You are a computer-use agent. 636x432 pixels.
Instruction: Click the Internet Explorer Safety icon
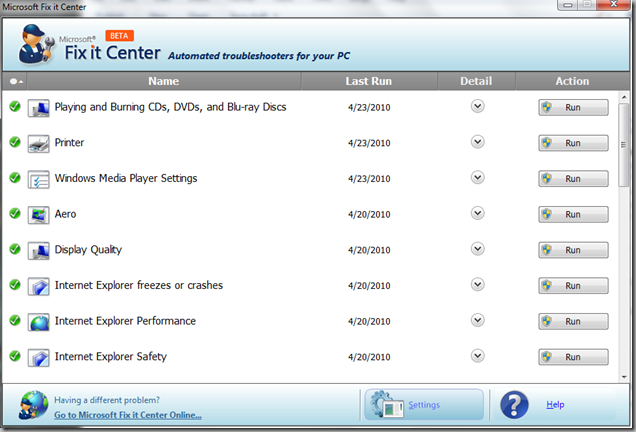coord(39,358)
